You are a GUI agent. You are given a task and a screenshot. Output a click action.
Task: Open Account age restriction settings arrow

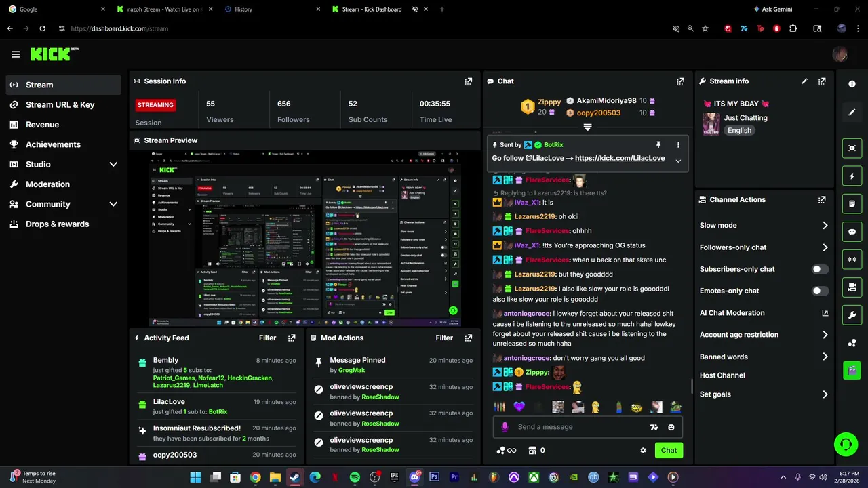[825, 335]
